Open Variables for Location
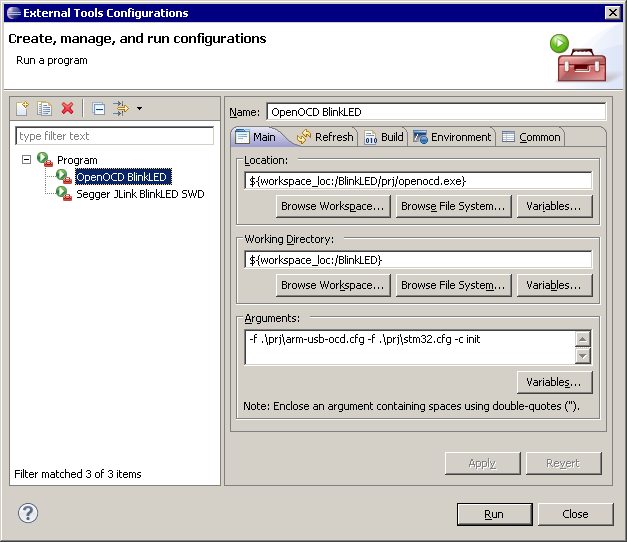This screenshot has width=627, height=542. (x=554, y=206)
